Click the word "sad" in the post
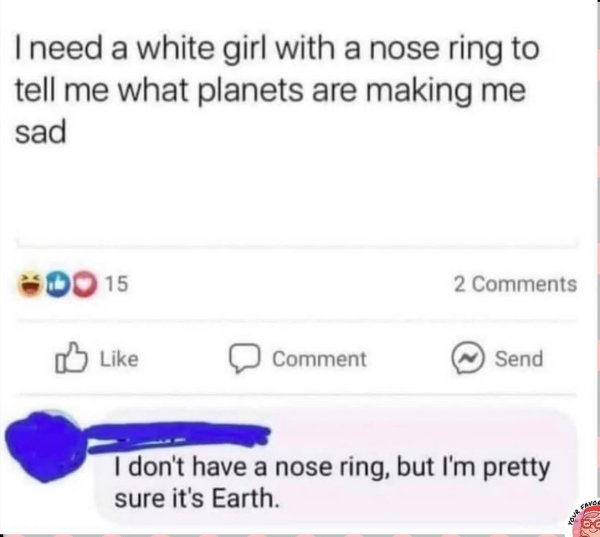 pos(40,133)
